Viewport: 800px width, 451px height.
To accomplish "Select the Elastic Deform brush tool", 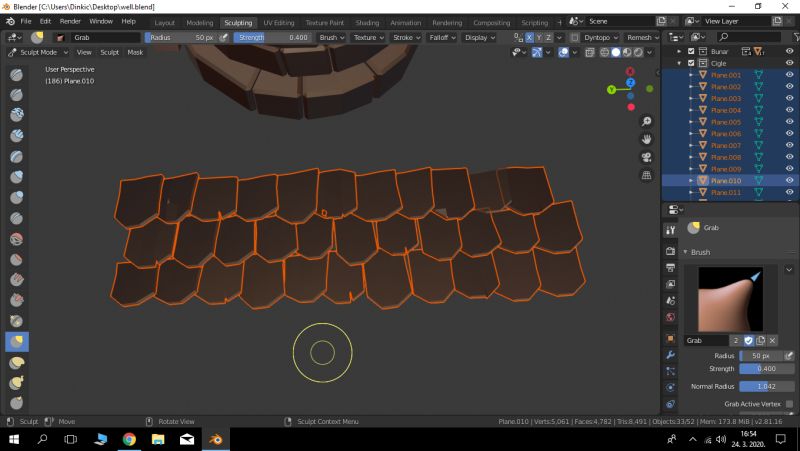I will pyautogui.click(x=16, y=363).
